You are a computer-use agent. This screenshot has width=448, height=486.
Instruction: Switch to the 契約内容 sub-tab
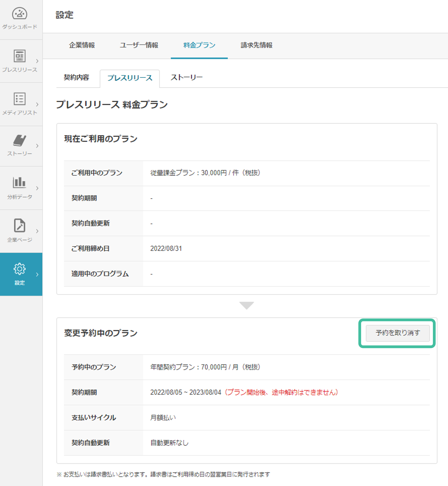click(x=76, y=77)
